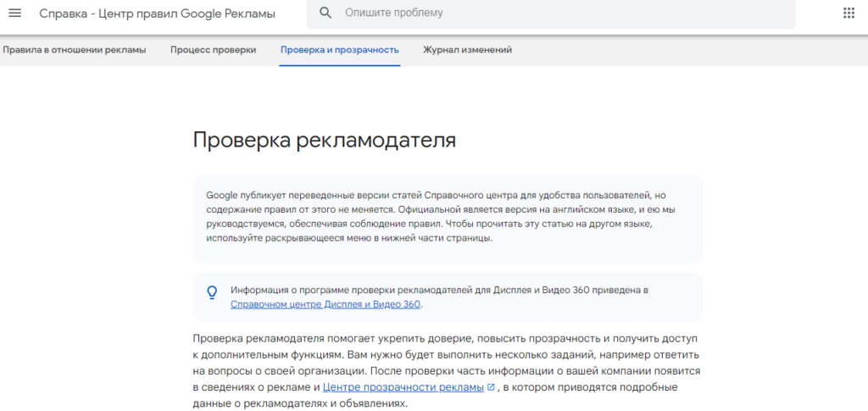The width and height of the screenshot is (868, 411).
Task: Click the 'Справка - Центр правил Google Рекламы' title
Action: (x=157, y=14)
